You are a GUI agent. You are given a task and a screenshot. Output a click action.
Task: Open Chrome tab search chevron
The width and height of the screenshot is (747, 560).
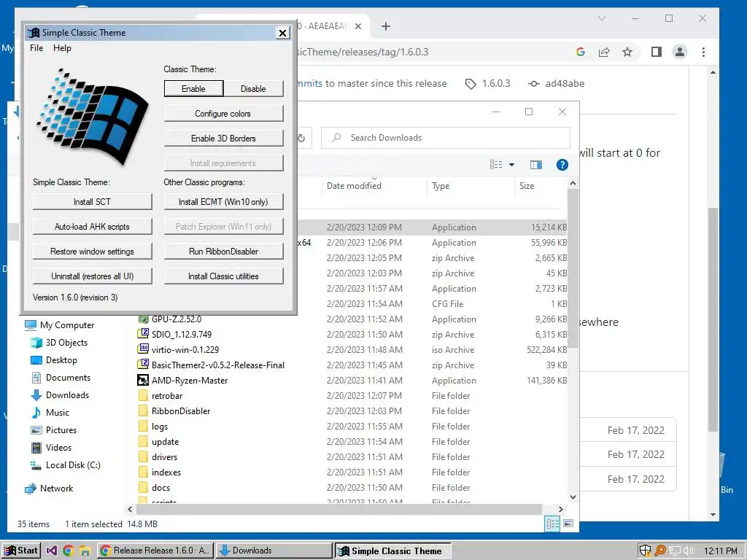coord(602,18)
